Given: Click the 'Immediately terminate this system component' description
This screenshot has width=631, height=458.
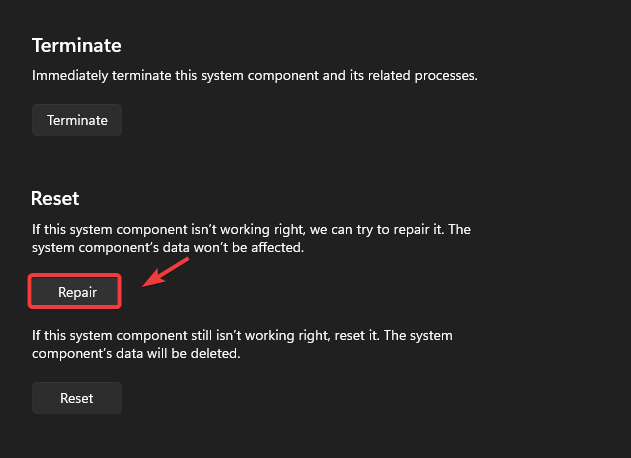Looking at the screenshot, I should coord(255,75).
